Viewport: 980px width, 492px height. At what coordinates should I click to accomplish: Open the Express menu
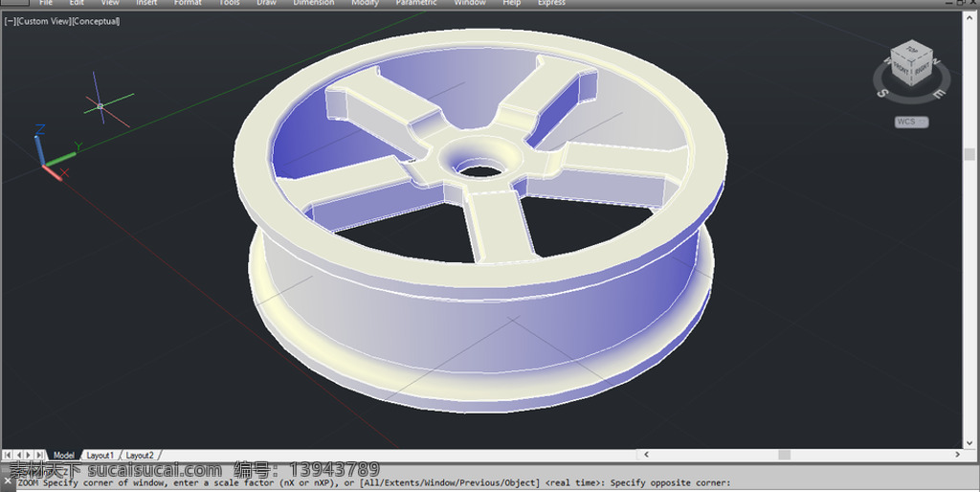coord(552,3)
